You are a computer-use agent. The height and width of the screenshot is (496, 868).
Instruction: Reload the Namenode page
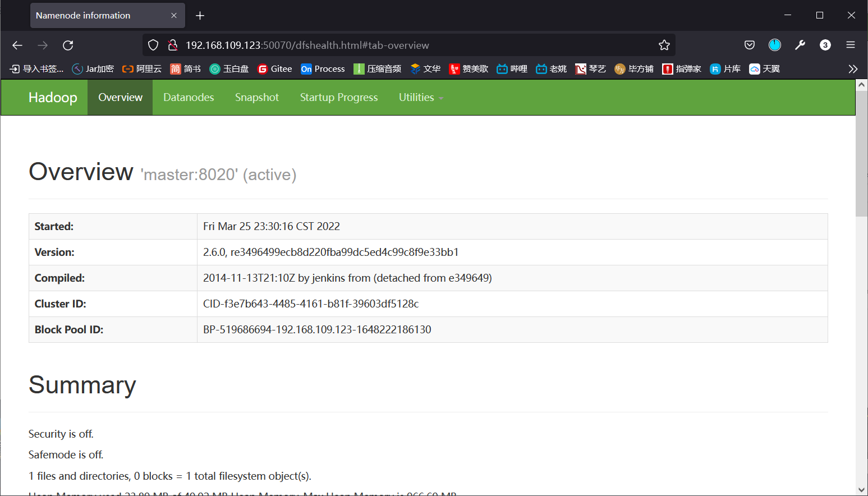coord(68,45)
